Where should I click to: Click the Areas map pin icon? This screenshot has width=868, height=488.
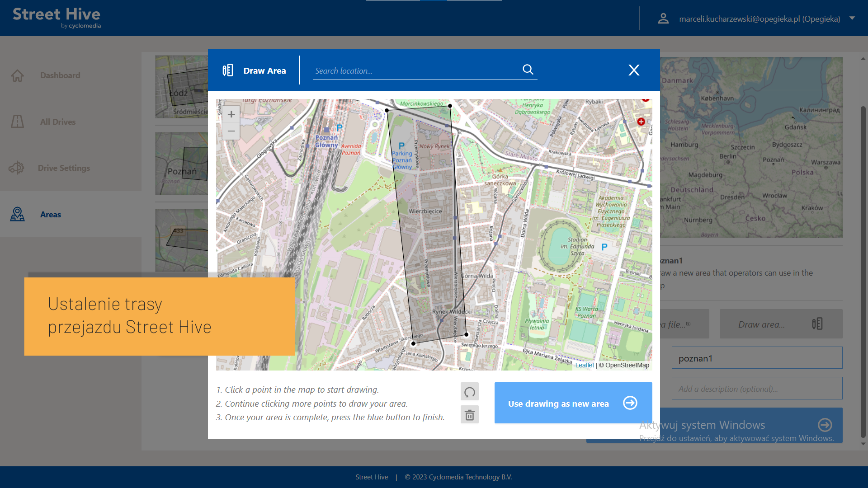point(17,214)
